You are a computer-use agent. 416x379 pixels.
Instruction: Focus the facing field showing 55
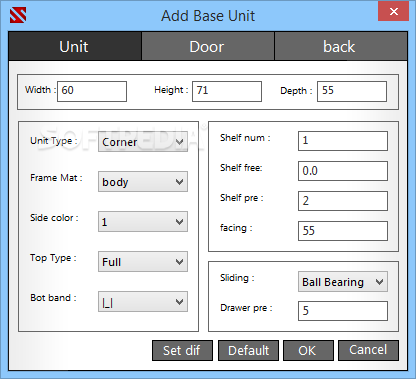(343, 231)
